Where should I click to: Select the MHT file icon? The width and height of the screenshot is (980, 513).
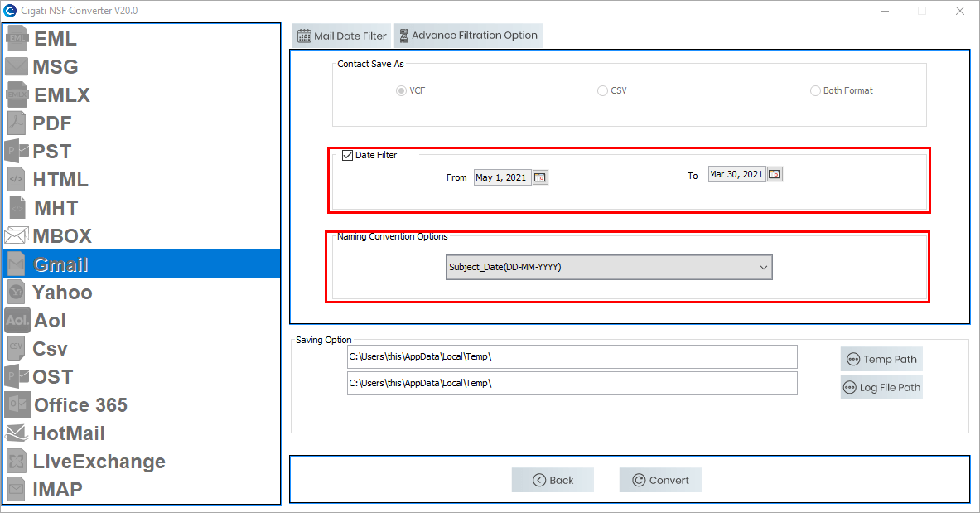pyautogui.click(x=18, y=207)
